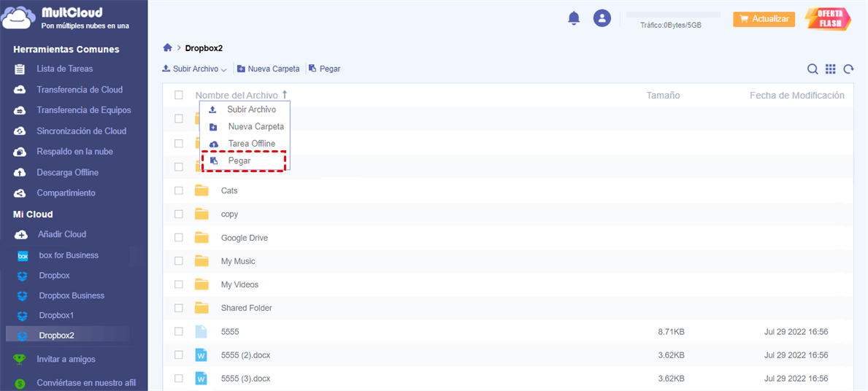Check the Google Drive folder checkbox
This screenshot has height=391, width=868.
coord(179,238)
